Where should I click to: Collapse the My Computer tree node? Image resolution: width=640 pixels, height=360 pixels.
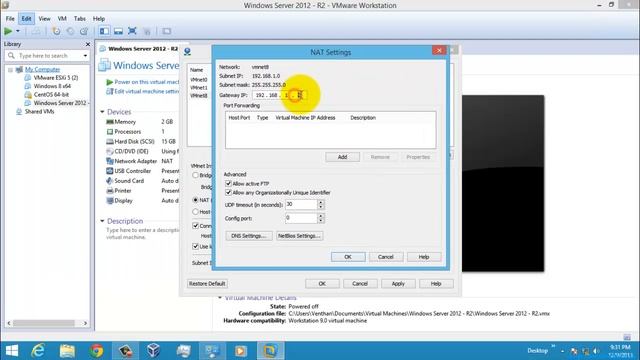10,70
